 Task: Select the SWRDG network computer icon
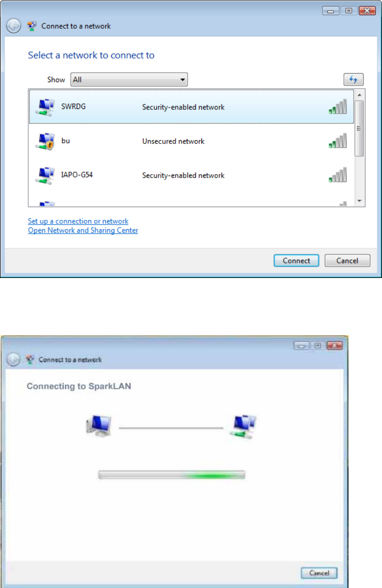click(x=45, y=108)
